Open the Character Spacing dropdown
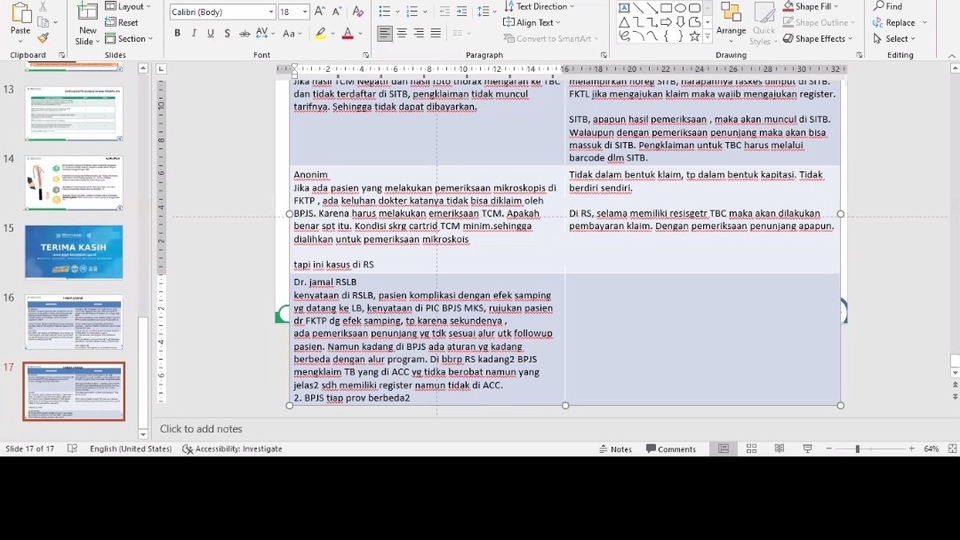 coord(264,34)
